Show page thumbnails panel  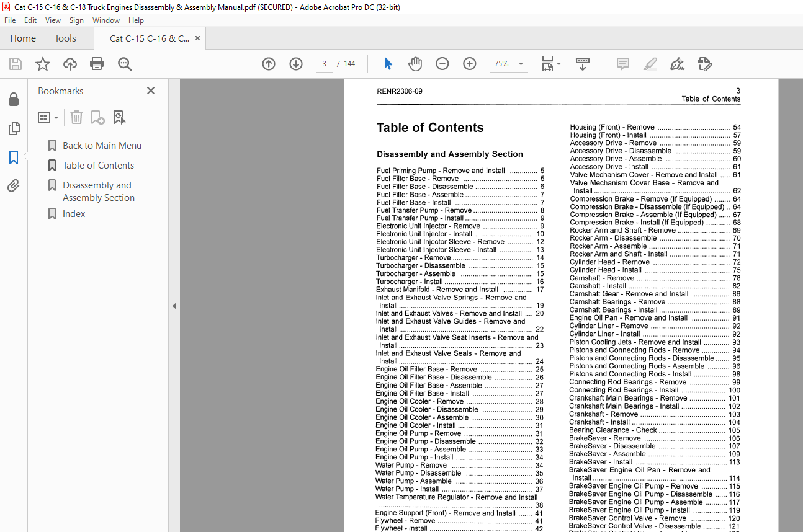(x=14, y=128)
